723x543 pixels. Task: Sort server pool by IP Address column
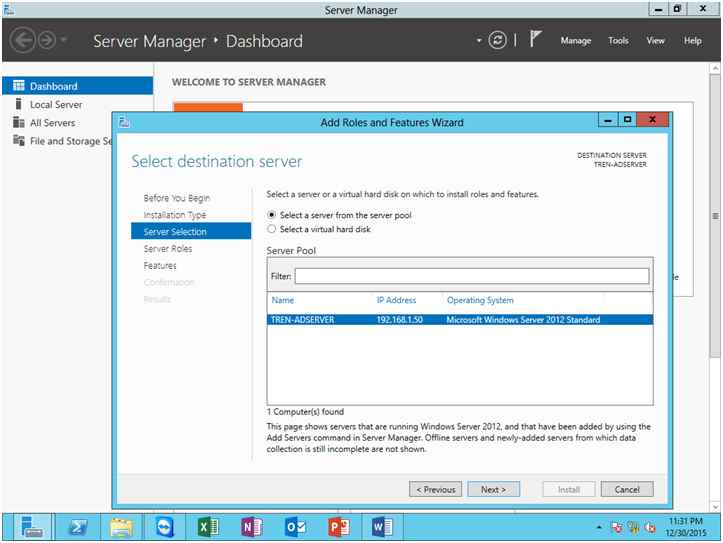(396, 300)
